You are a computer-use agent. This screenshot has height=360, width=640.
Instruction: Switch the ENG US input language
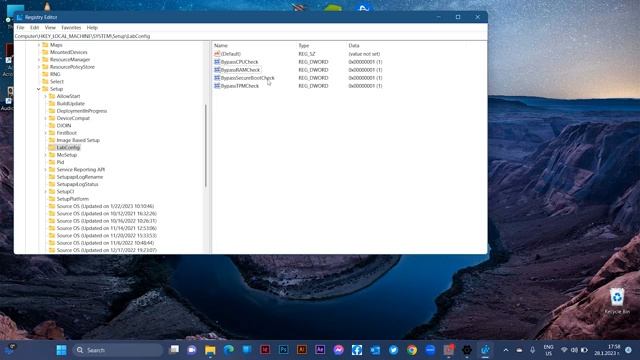549,350
